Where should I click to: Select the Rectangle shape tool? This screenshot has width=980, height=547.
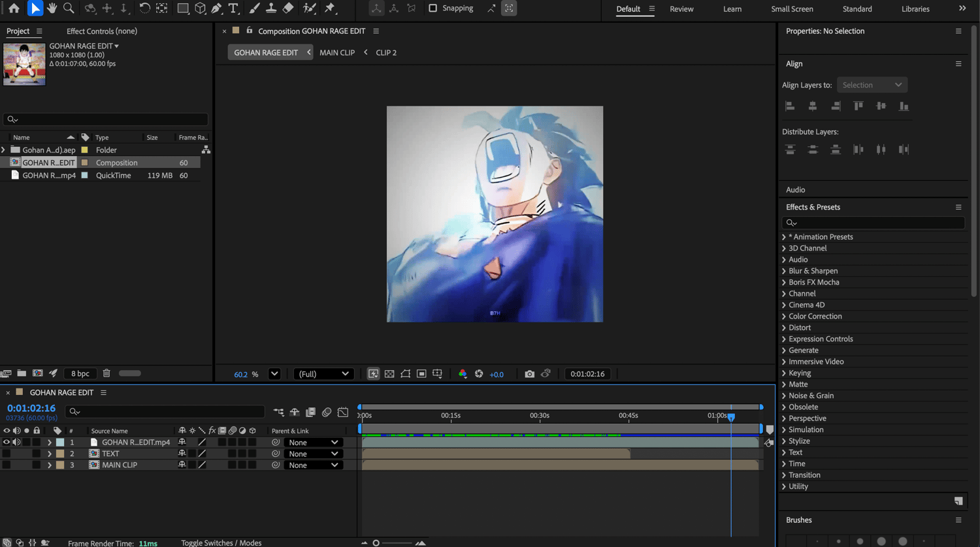pyautogui.click(x=183, y=8)
